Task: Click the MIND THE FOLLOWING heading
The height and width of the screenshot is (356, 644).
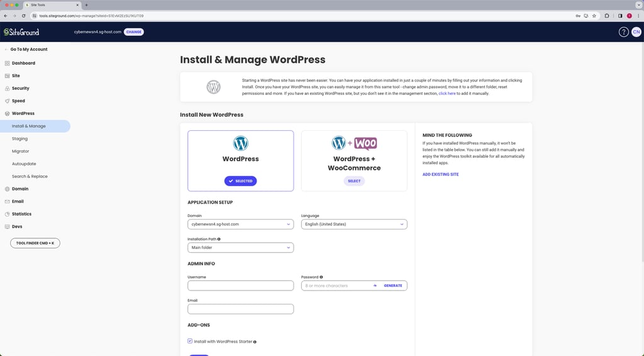Action: click(x=447, y=135)
